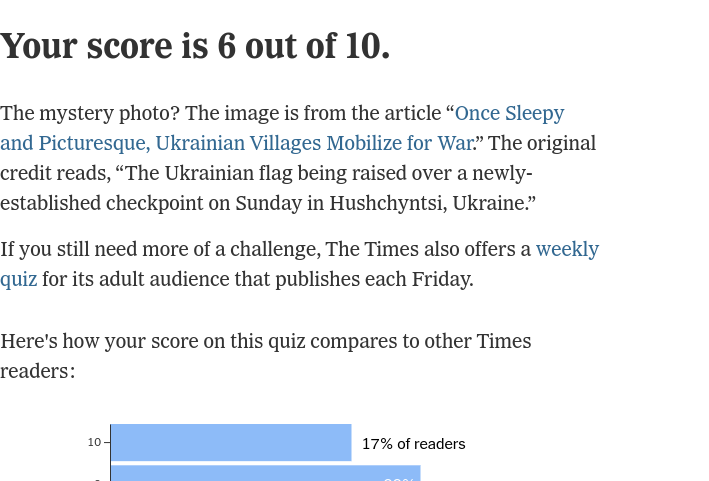Image resolution: width=709 pixels, height=481 pixels.
Task: Click the "10" axis label on chart
Action: 94,442
